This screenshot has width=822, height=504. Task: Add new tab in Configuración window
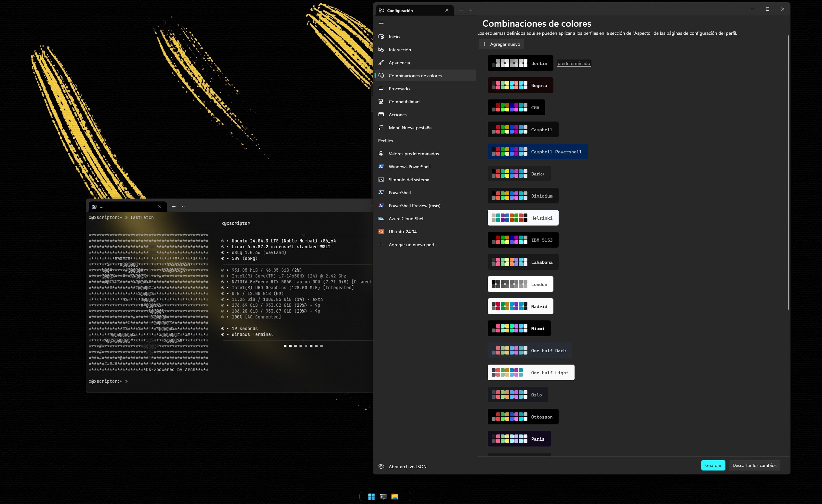(461, 10)
